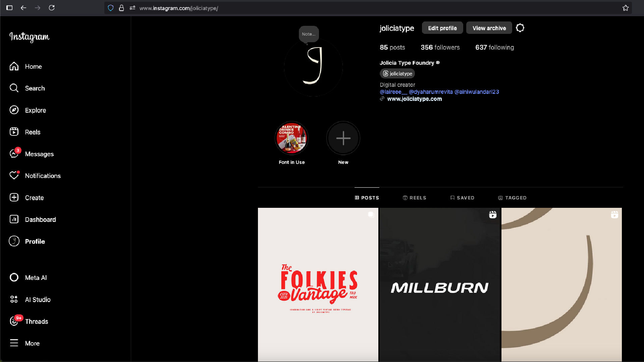
Task: Open the Home icon in sidebar
Action: coord(14,66)
